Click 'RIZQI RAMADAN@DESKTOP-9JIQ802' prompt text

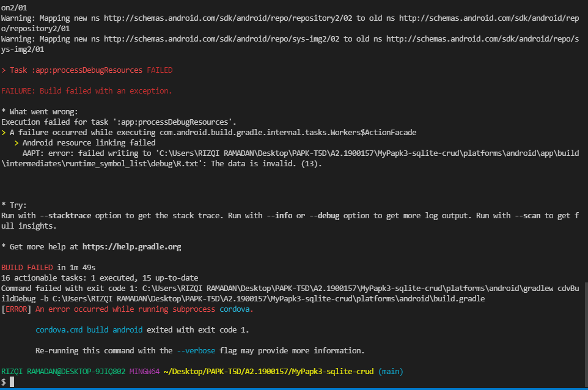click(x=64, y=372)
